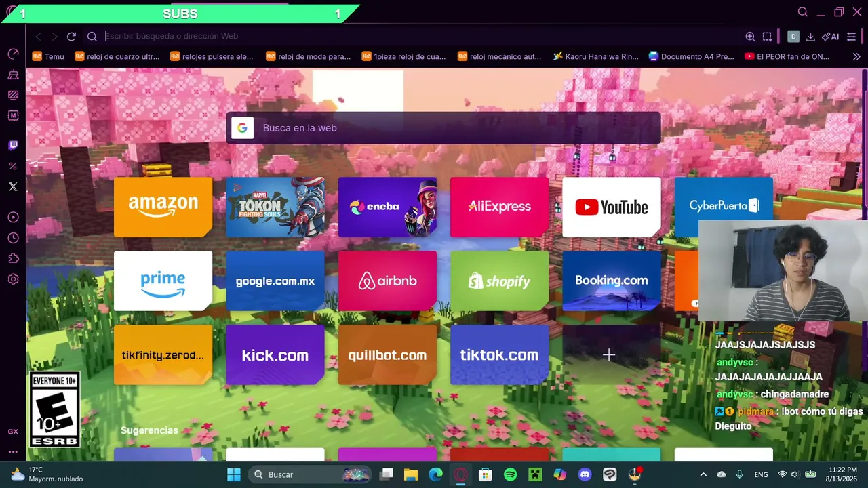Click the GX logo in the sidebar
868x488 pixels.
coord(13,432)
